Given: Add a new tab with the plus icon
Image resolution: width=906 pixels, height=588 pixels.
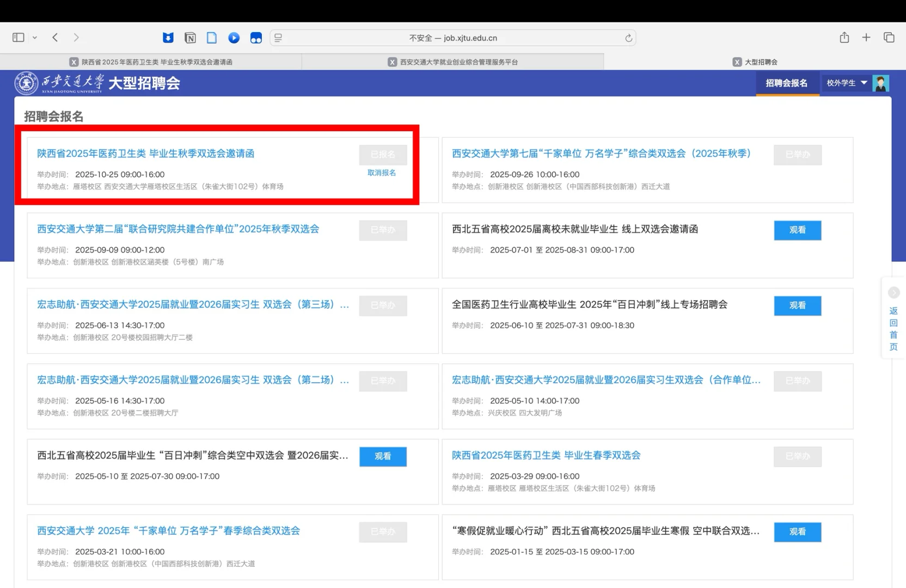Looking at the screenshot, I should [866, 37].
